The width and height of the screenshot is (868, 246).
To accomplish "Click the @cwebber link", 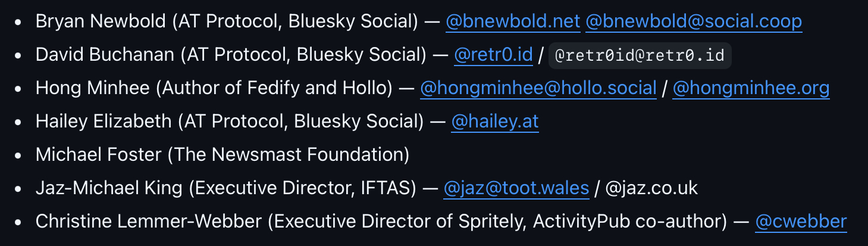I will coord(801,222).
